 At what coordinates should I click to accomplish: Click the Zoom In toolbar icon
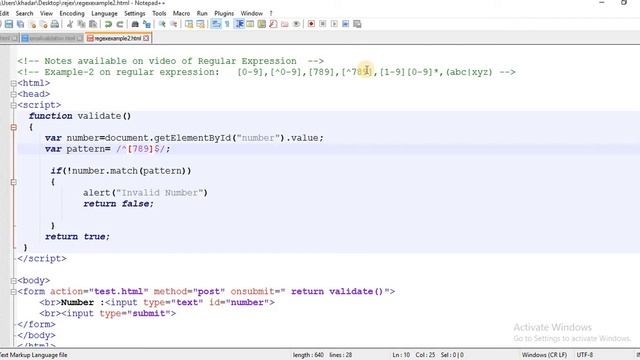(162, 24)
